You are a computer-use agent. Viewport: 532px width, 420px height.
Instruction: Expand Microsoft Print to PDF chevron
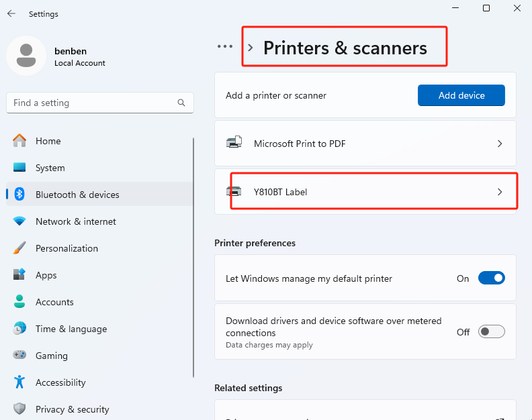point(500,144)
